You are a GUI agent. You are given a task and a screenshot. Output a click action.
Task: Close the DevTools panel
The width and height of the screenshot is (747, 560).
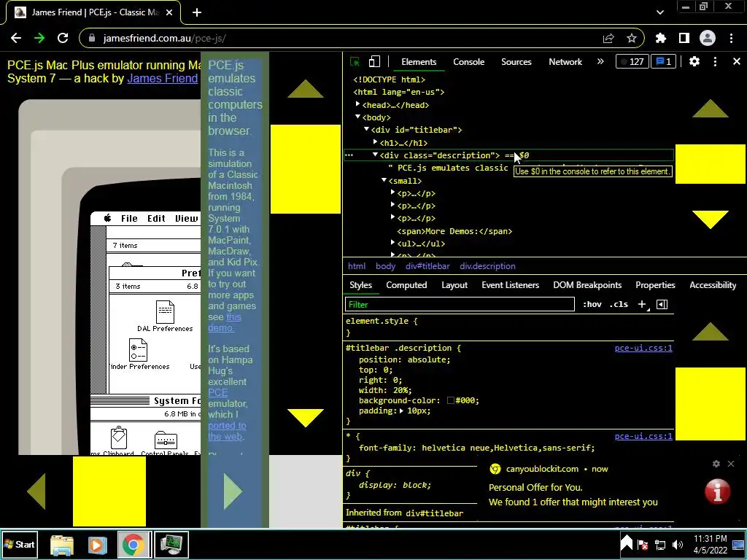point(737,61)
